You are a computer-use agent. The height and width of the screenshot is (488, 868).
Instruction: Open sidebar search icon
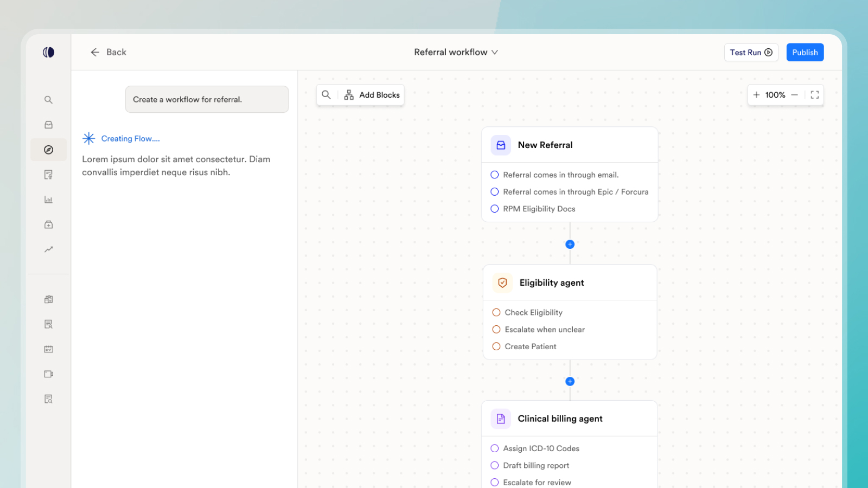[x=48, y=100]
